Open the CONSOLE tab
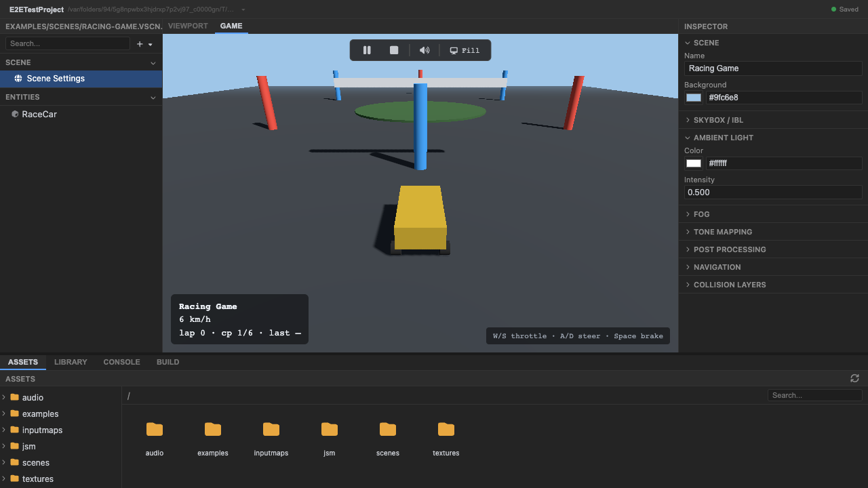The width and height of the screenshot is (868, 488). (121, 362)
